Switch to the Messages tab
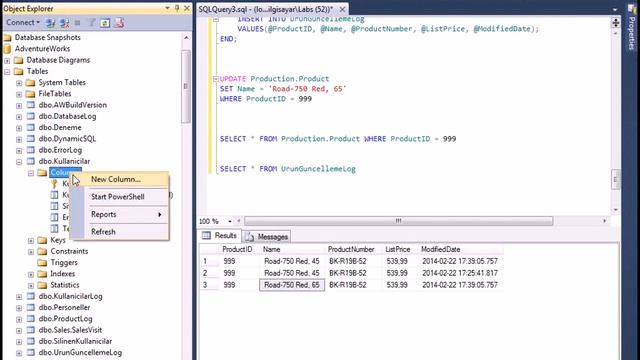The width and height of the screenshot is (640, 360). click(267, 237)
